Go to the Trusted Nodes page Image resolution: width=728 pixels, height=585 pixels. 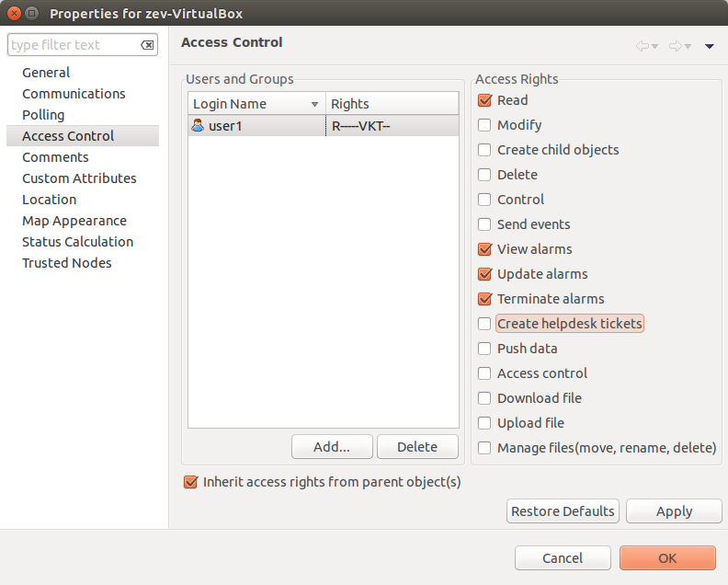click(x=66, y=263)
